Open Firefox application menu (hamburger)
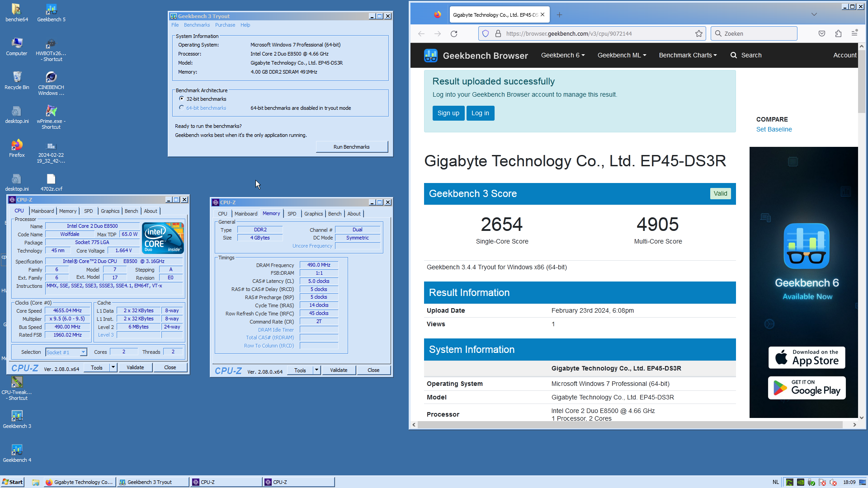 (x=854, y=33)
